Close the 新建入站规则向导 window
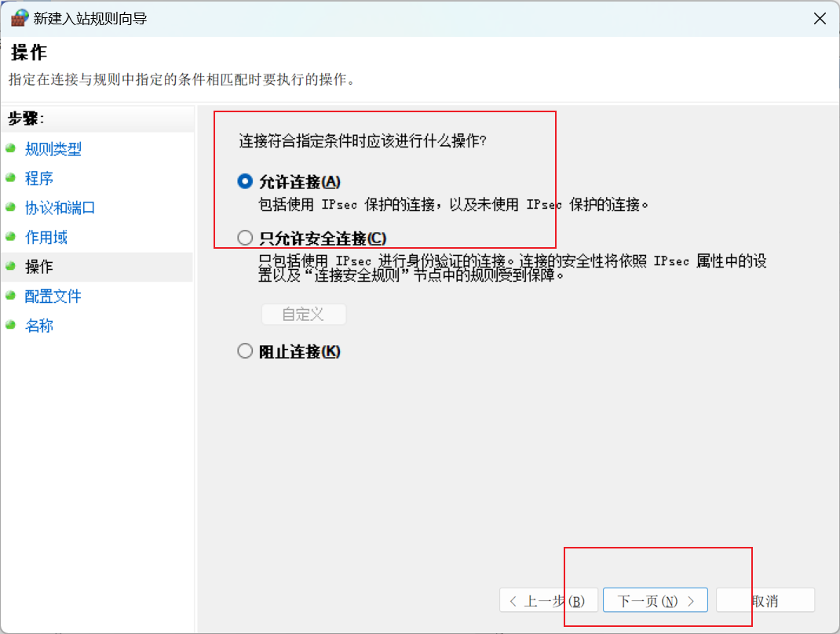 (819, 19)
